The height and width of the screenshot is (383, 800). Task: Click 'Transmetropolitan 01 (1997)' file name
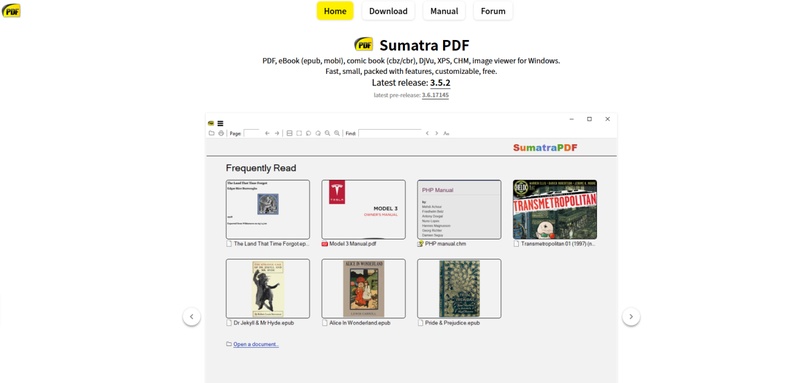click(558, 244)
